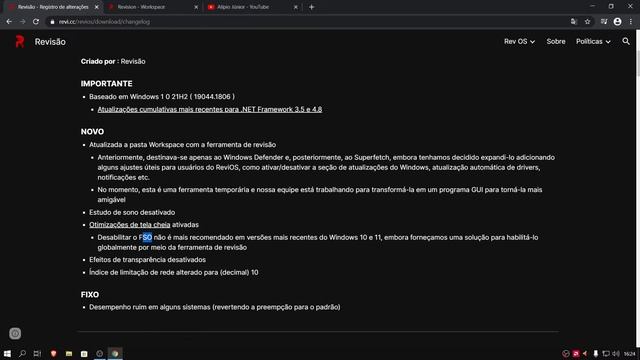Click the microphone tray icon
The height and width of the screenshot is (360, 640).
coord(596,353)
